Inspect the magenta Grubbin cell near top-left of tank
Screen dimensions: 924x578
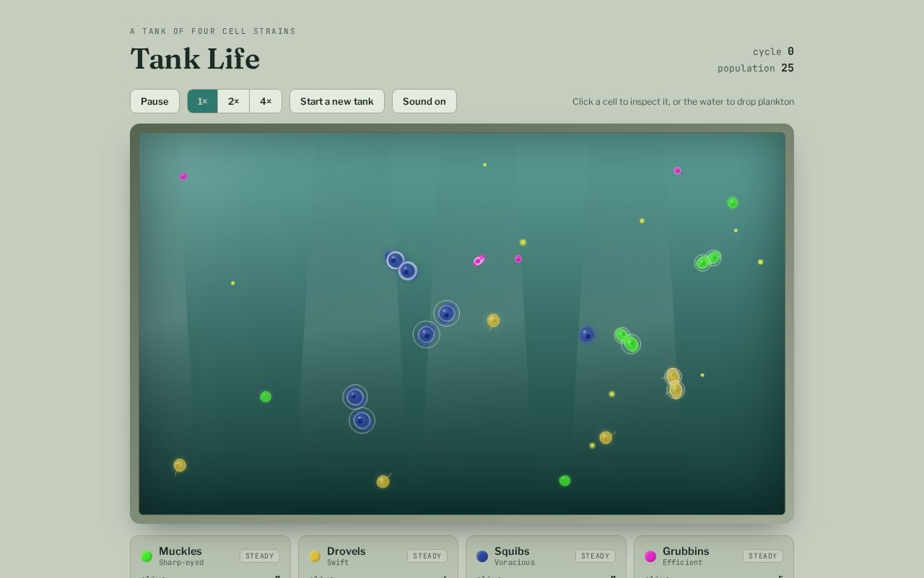(183, 176)
